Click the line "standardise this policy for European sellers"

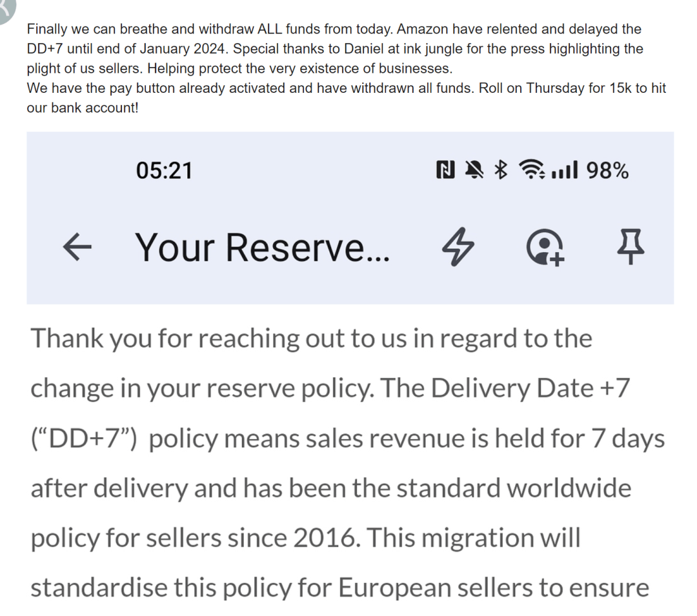click(x=339, y=588)
